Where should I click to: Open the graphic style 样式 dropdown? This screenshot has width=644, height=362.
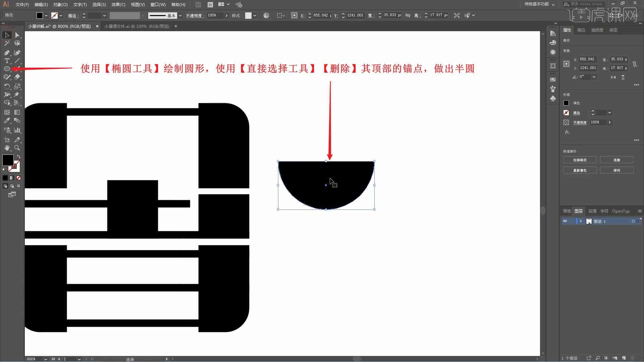pos(255,15)
